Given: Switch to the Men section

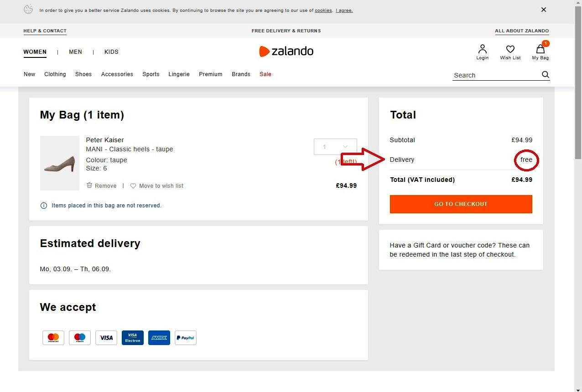Looking at the screenshot, I should point(75,52).
